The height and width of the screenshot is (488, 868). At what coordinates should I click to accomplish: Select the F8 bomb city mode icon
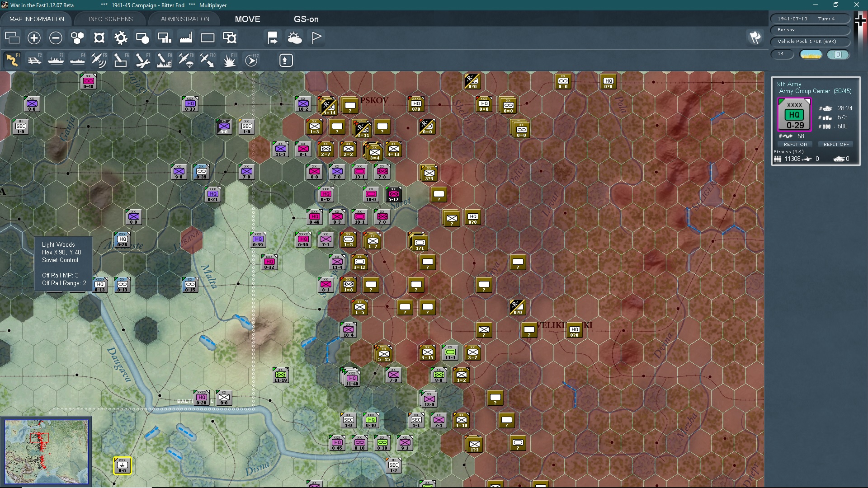tap(164, 60)
